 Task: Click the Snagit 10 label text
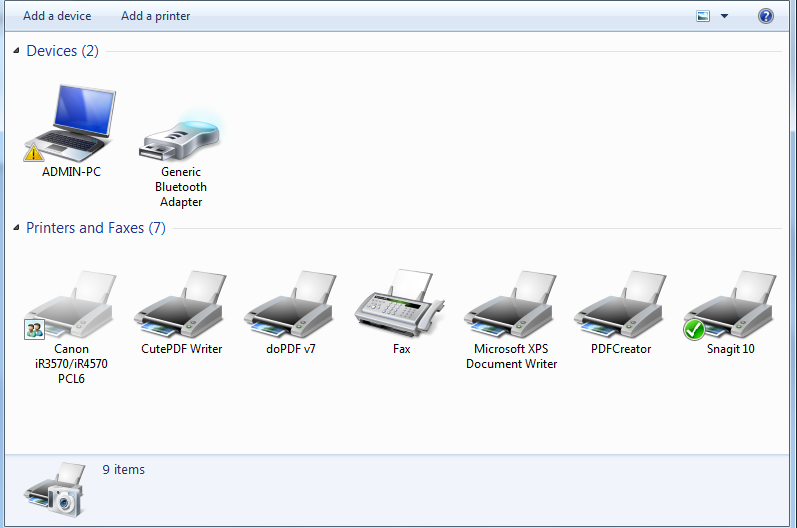click(730, 349)
